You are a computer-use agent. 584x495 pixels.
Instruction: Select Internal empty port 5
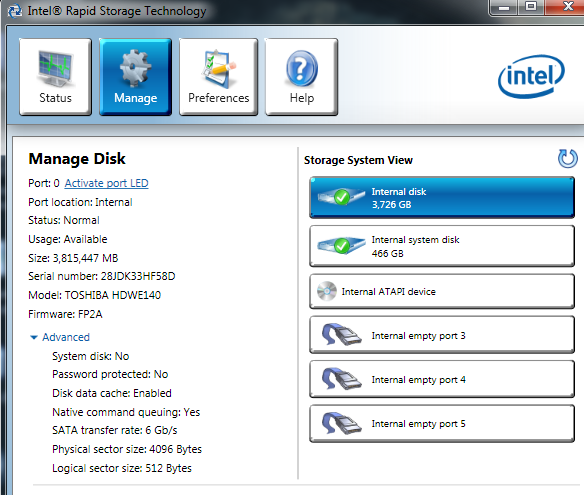tap(442, 423)
